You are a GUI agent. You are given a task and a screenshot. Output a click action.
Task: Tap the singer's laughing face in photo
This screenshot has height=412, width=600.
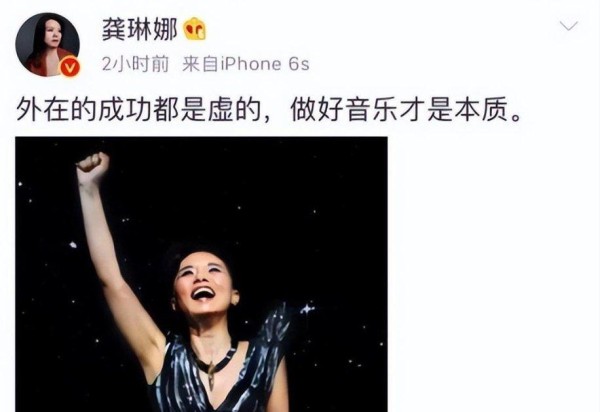(203, 285)
